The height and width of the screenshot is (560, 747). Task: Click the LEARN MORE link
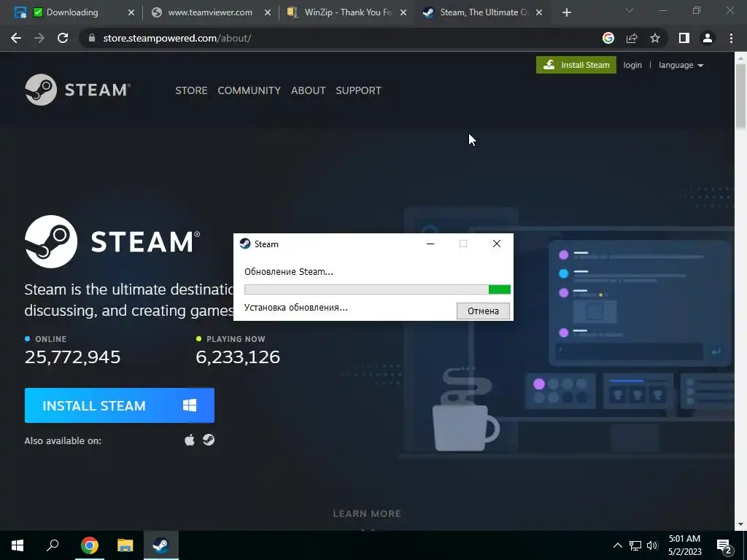[x=367, y=514]
